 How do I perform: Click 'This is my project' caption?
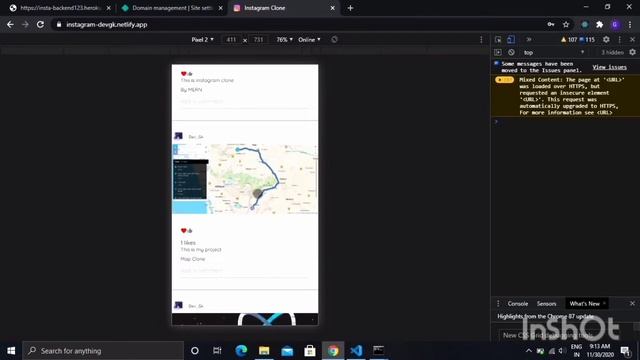201,249
